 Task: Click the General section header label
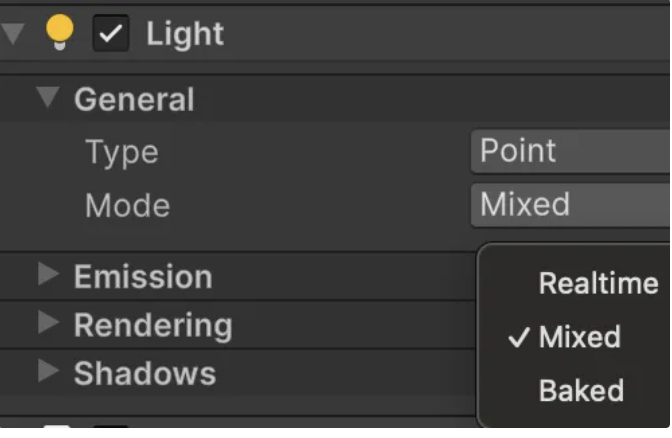point(134,100)
